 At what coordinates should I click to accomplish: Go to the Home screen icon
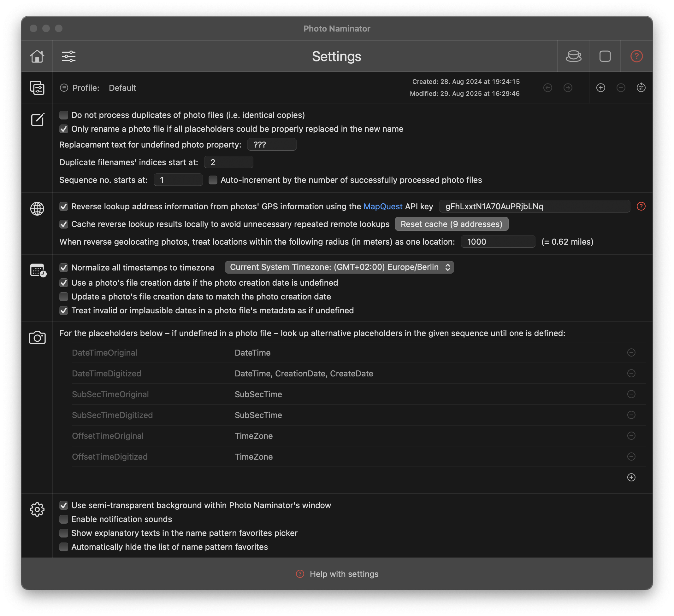click(x=37, y=56)
